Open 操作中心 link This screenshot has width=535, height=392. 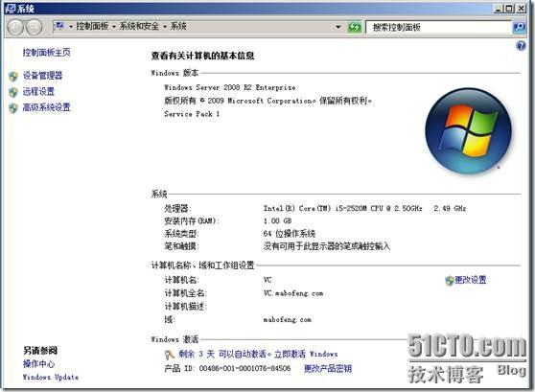[38, 364]
